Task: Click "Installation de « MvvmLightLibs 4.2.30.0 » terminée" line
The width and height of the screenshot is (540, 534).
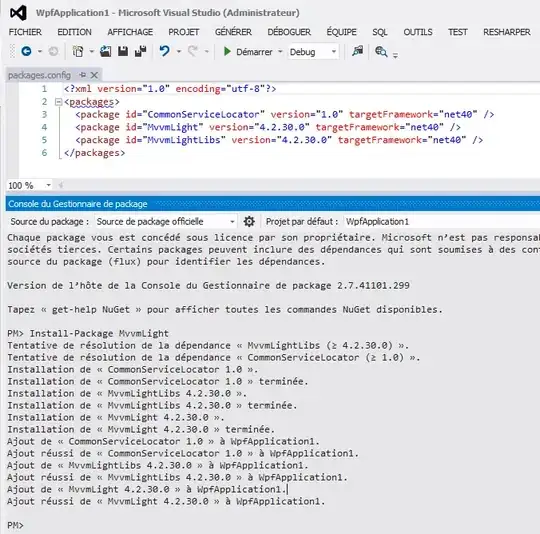Action: pos(152,405)
